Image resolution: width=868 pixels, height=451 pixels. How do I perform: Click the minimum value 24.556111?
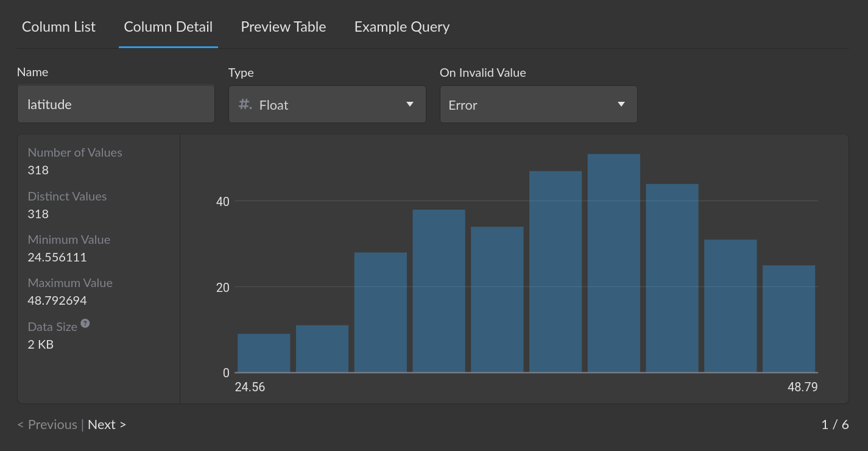coord(57,257)
